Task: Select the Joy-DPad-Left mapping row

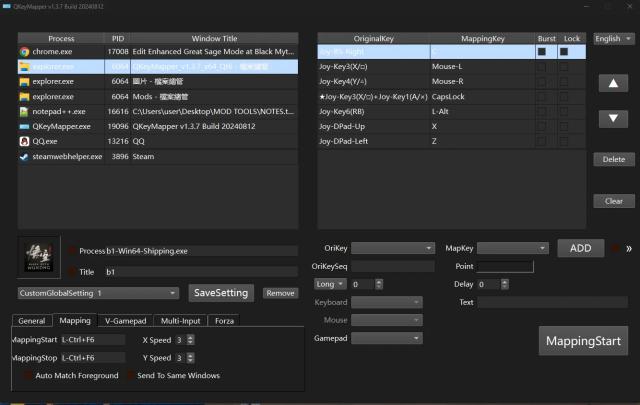Action: (x=451, y=141)
